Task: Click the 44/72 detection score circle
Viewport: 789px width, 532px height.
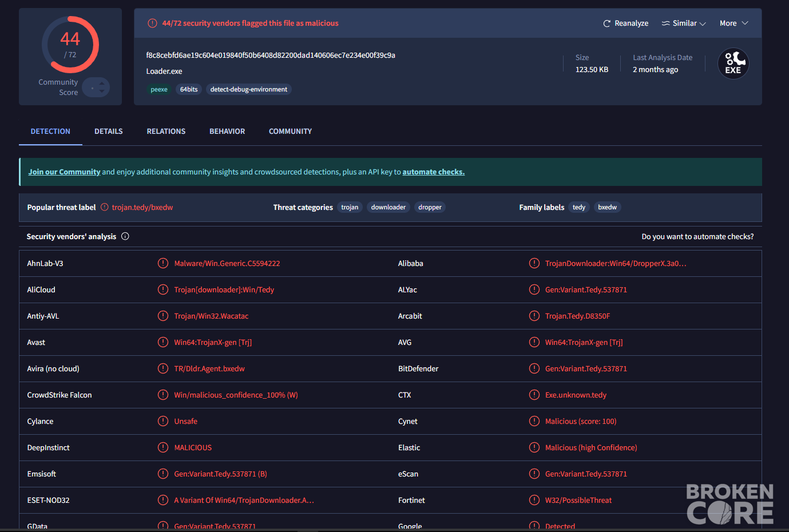Action: (x=70, y=45)
